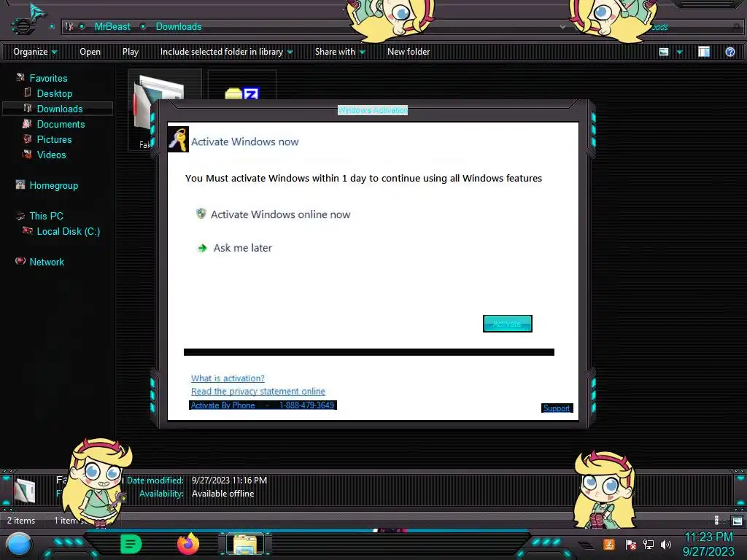This screenshot has height=560, width=747.
Task: Click the Videos icon in sidebar
Action: (x=27, y=155)
